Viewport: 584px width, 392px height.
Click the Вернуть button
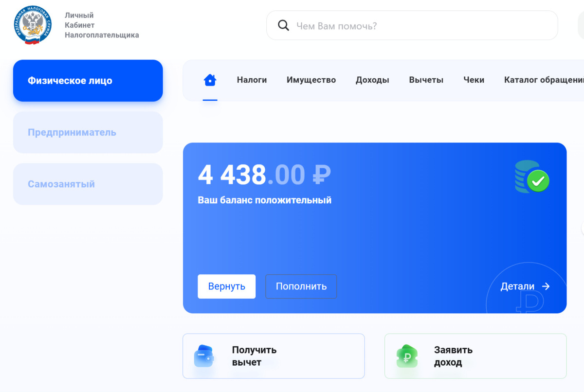(x=226, y=286)
